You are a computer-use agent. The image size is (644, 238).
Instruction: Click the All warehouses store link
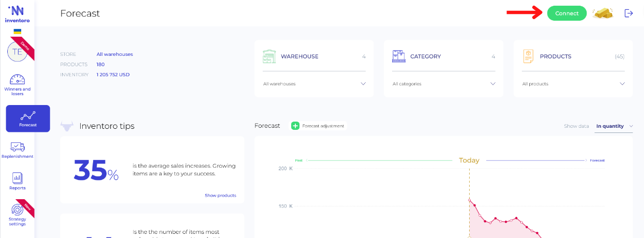pos(114,54)
